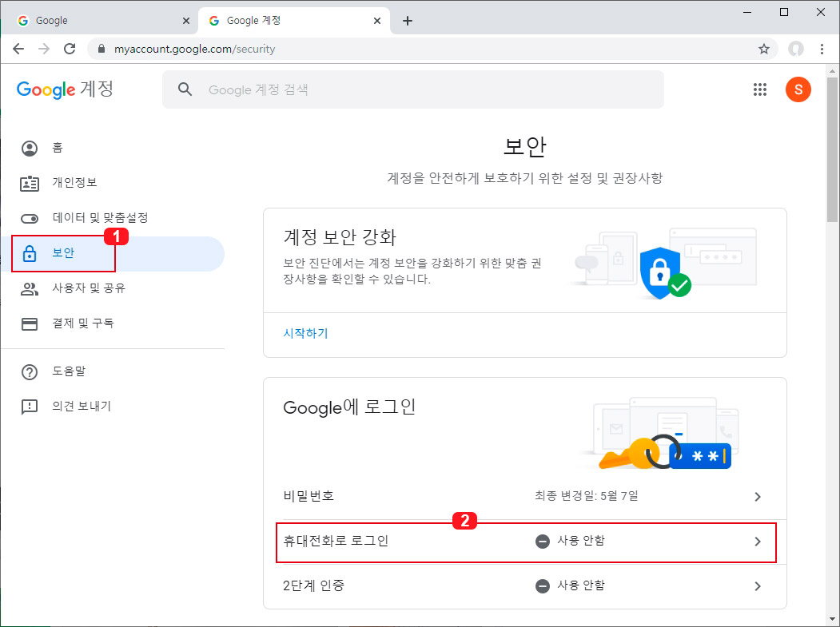The height and width of the screenshot is (627, 840).
Task: Click 의견 보내기 feedback icon
Action: point(30,407)
